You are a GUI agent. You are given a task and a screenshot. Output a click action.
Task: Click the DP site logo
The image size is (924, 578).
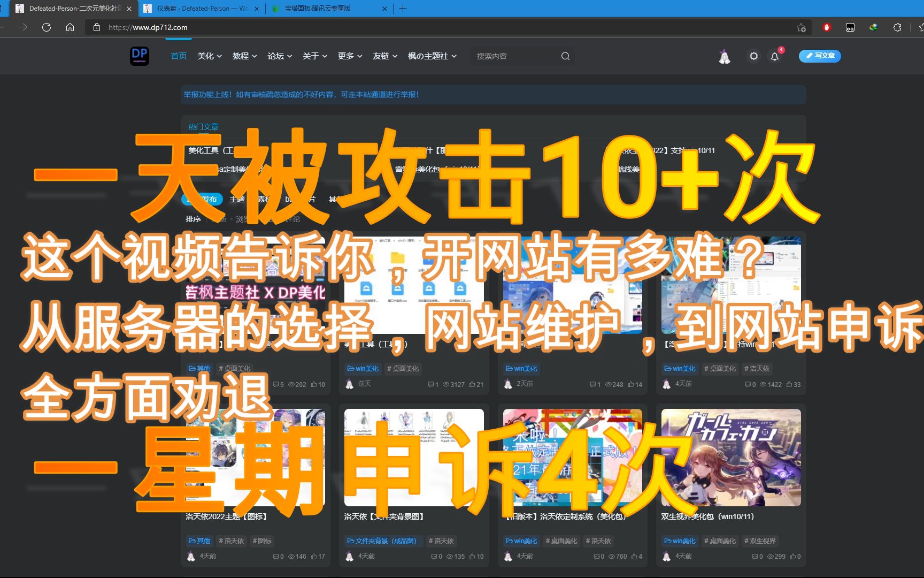pos(140,56)
